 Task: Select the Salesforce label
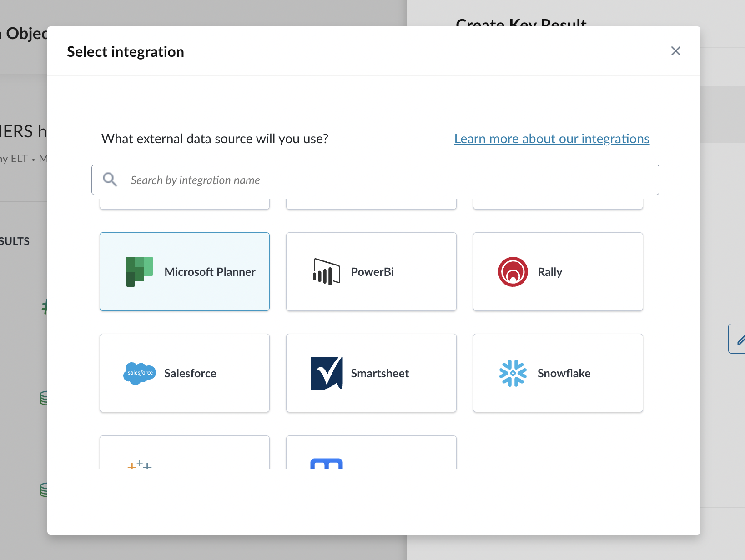[190, 373]
